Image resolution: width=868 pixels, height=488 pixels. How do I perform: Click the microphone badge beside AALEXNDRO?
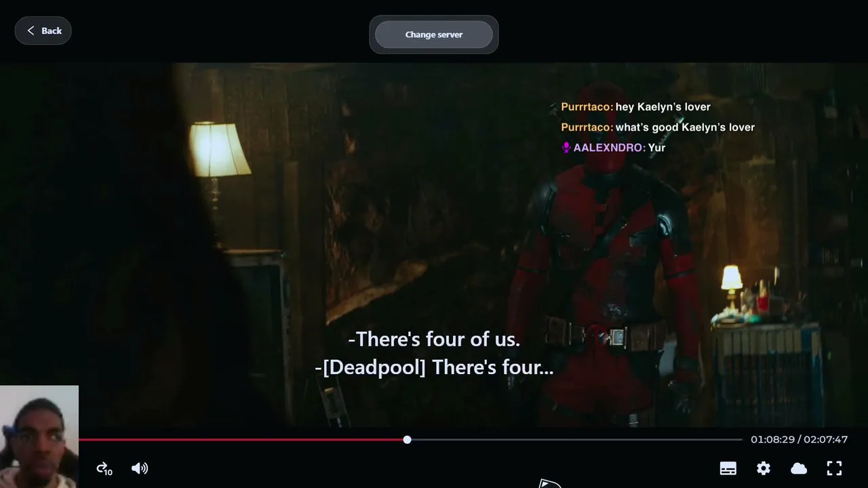tap(566, 148)
